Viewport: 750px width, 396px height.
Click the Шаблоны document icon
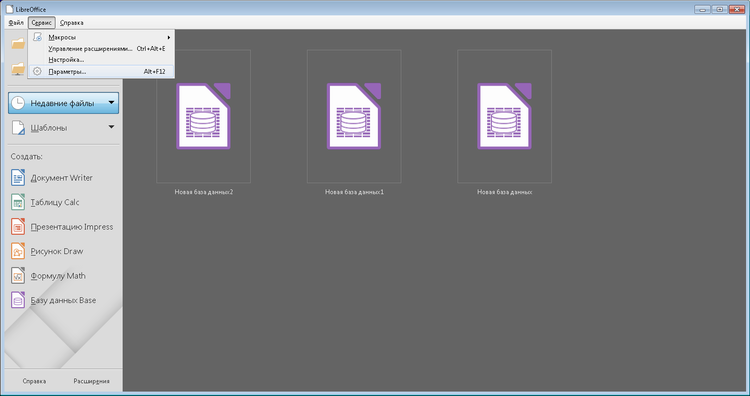[18, 128]
